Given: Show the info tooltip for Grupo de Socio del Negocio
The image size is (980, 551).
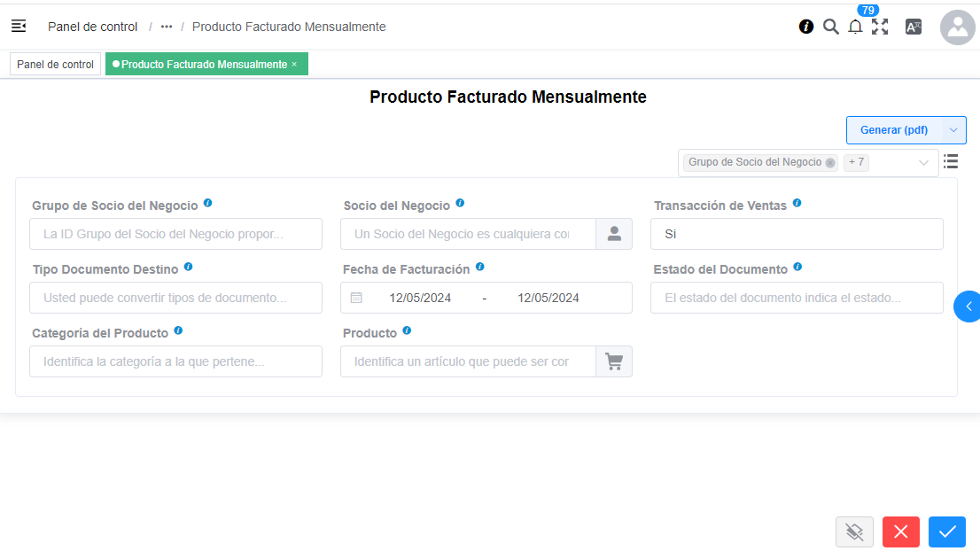Looking at the screenshot, I should (207, 202).
